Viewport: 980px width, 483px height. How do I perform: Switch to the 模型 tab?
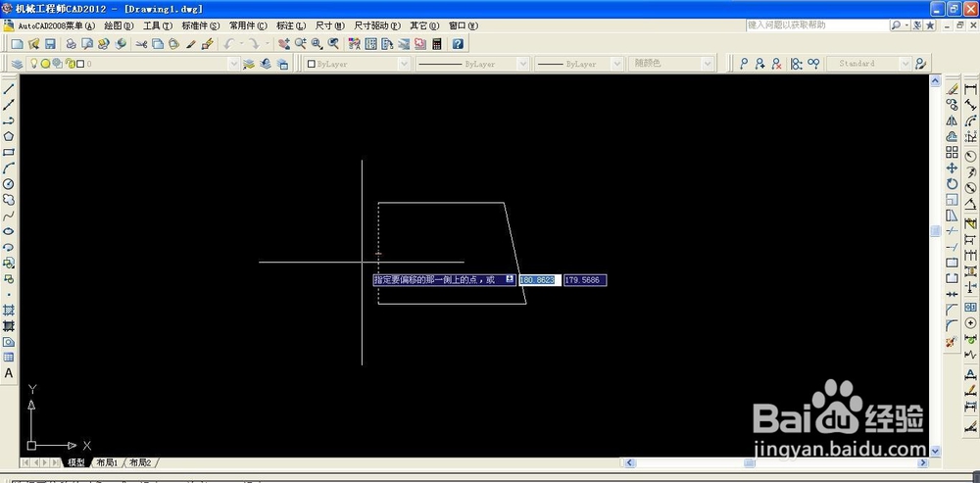coord(76,463)
